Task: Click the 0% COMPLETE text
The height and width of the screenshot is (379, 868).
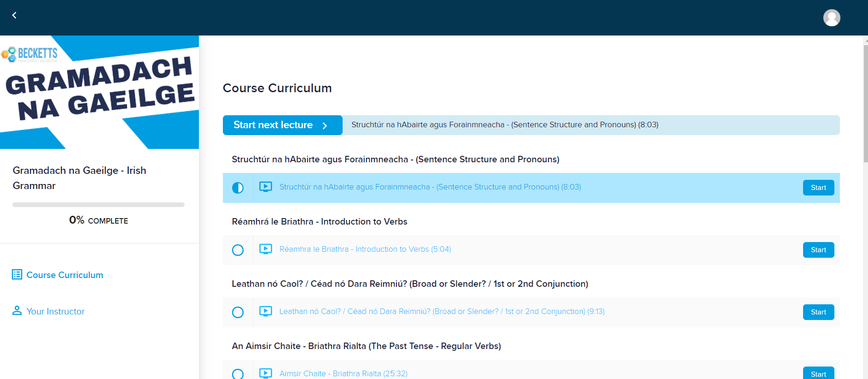Action: (x=99, y=220)
